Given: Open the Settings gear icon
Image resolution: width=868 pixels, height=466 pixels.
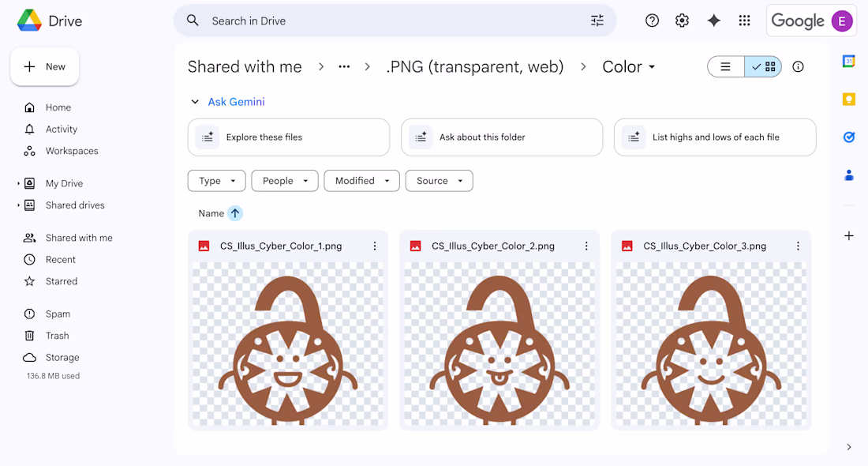Looking at the screenshot, I should tap(682, 21).
